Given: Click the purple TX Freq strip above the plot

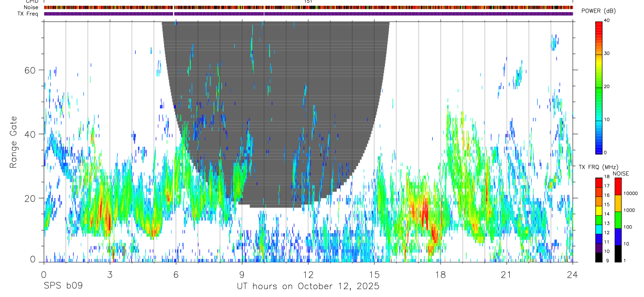Looking at the screenshot, I should point(308,14).
